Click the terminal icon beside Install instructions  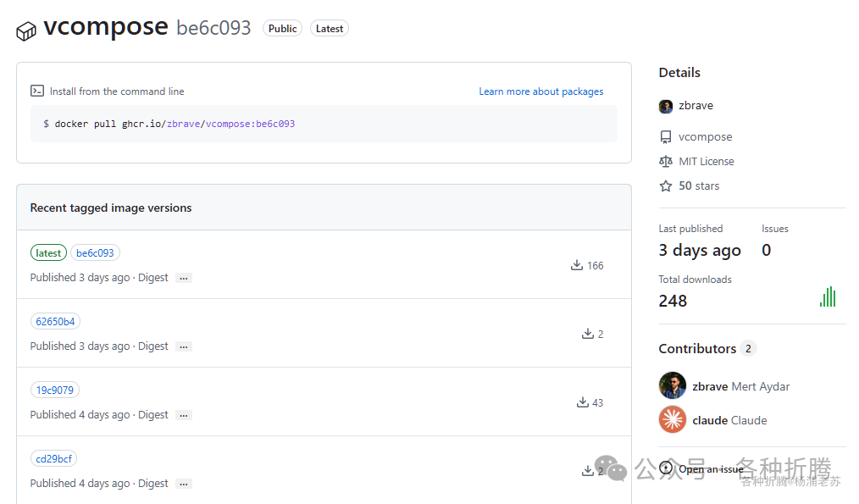37,91
